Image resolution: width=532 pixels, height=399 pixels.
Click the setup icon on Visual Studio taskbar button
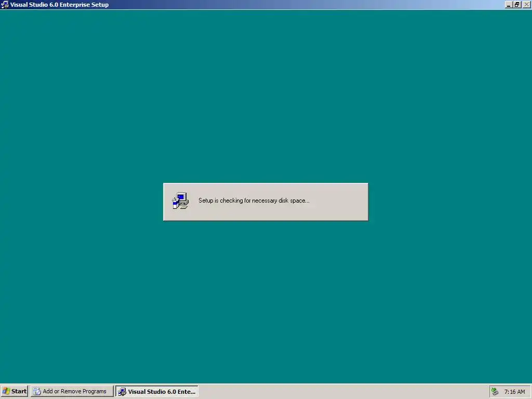[122, 392]
